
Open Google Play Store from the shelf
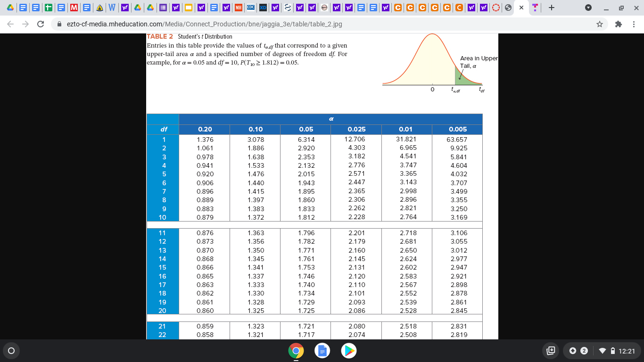[x=349, y=350]
